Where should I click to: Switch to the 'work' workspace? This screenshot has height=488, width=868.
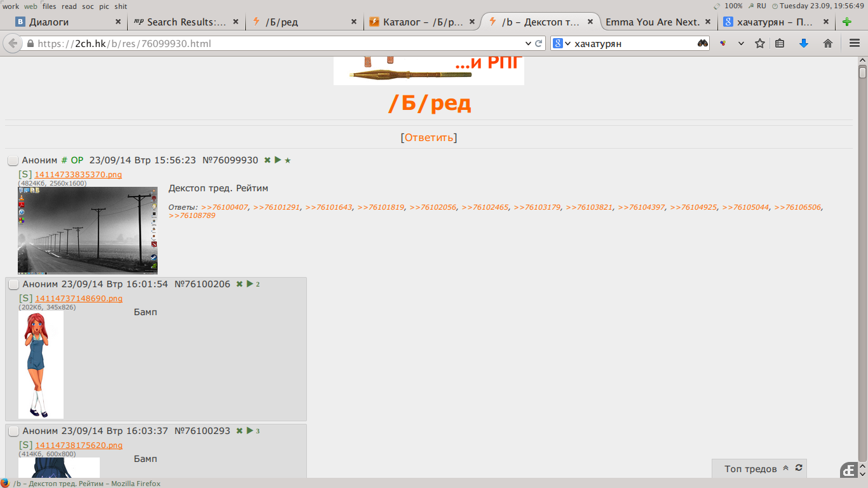pyautogui.click(x=11, y=6)
